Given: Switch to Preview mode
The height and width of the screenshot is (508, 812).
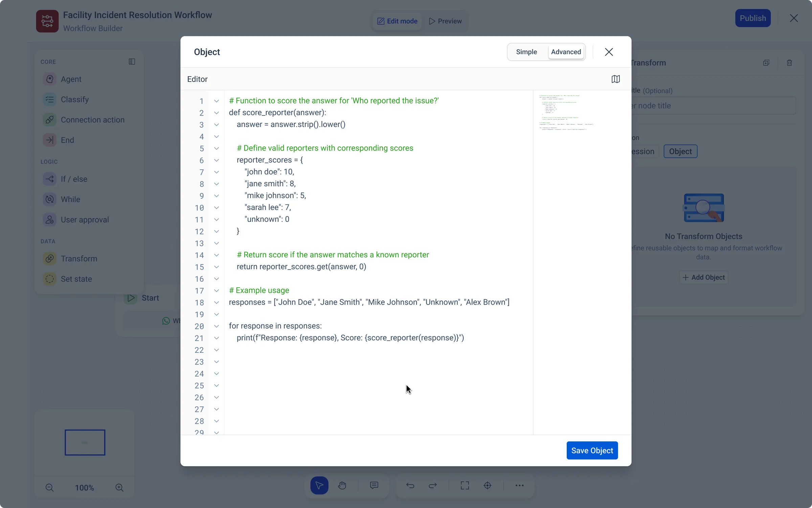Looking at the screenshot, I should coord(445,21).
